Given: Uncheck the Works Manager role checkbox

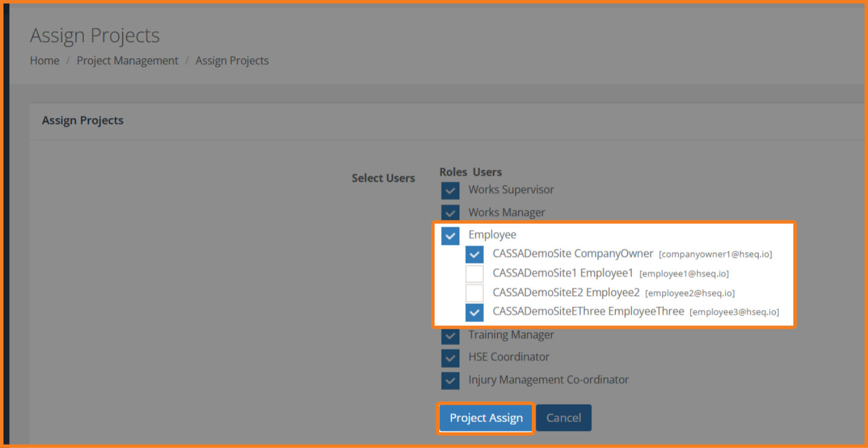Looking at the screenshot, I should tap(450, 213).
